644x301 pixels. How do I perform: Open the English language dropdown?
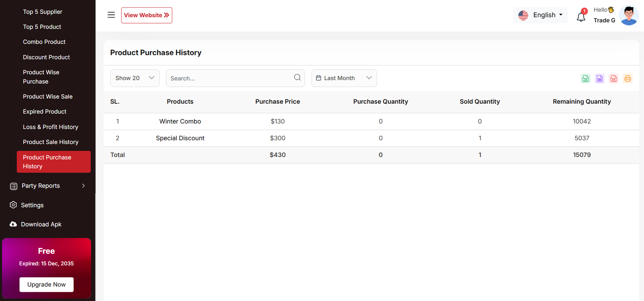coord(540,15)
